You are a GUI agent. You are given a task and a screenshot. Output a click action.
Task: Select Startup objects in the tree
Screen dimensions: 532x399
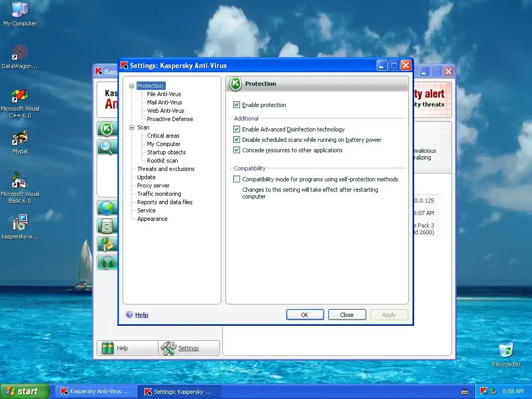[x=166, y=152]
